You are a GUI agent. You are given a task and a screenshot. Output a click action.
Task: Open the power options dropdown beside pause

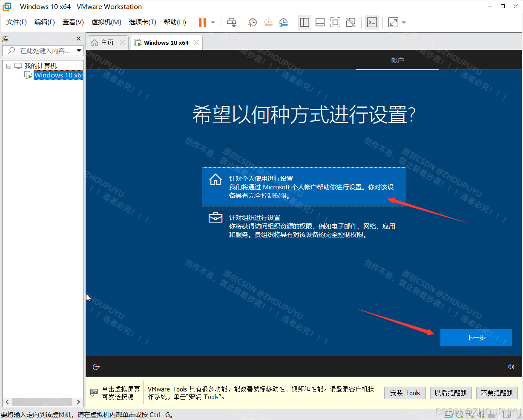(213, 22)
